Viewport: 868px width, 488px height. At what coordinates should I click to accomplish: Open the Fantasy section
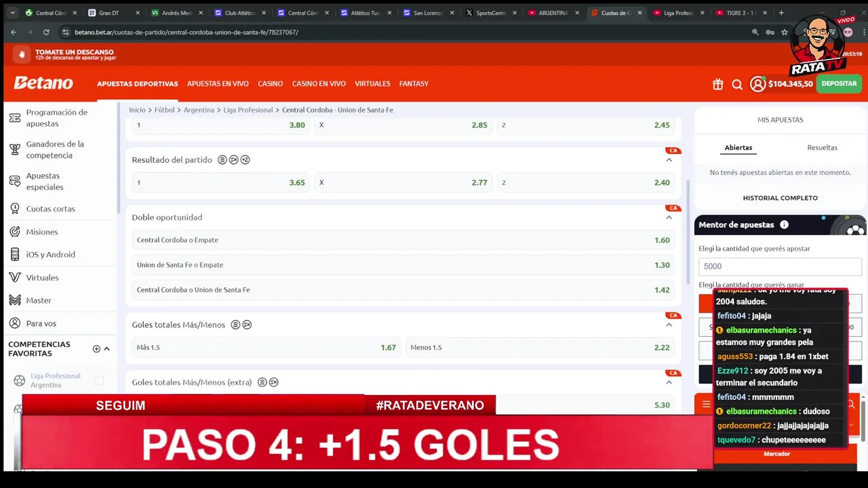pyautogui.click(x=414, y=84)
